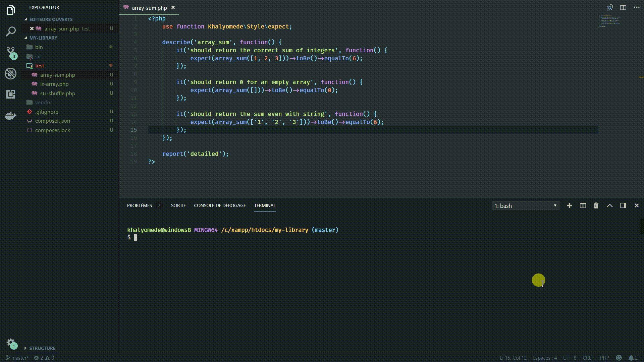Open the bash terminal selector dropdown
The height and width of the screenshot is (362, 644).
(525, 206)
